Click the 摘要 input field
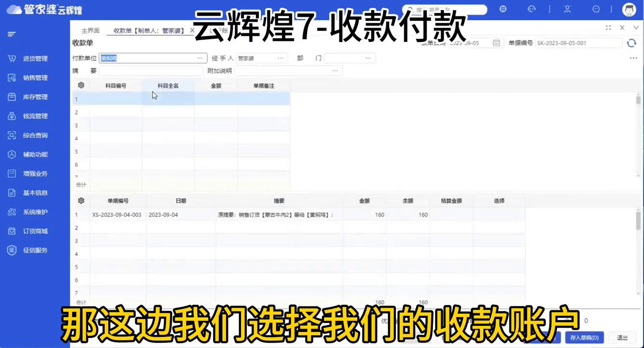Screen dimensions: 644x348 pos(150,71)
